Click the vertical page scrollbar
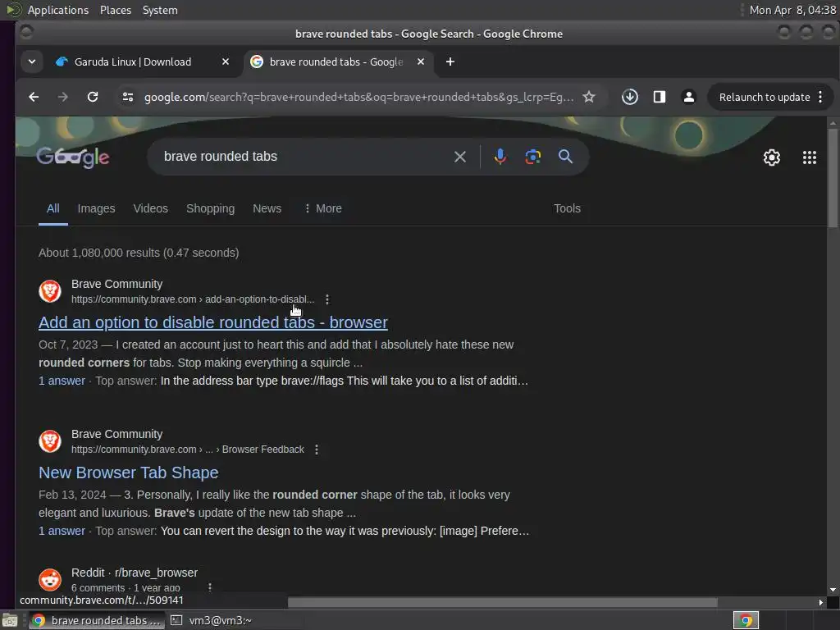This screenshot has height=630, width=840. coord(833,177)
